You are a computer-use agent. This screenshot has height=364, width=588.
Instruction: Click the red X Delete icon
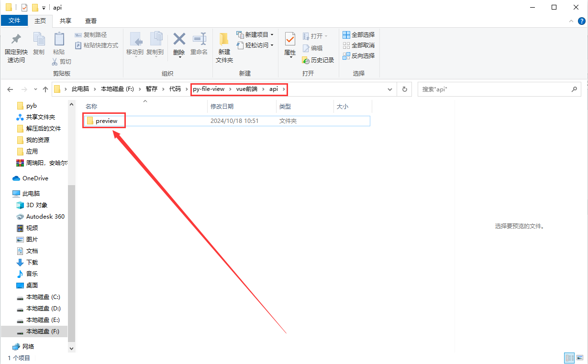[x=179, y=39]
